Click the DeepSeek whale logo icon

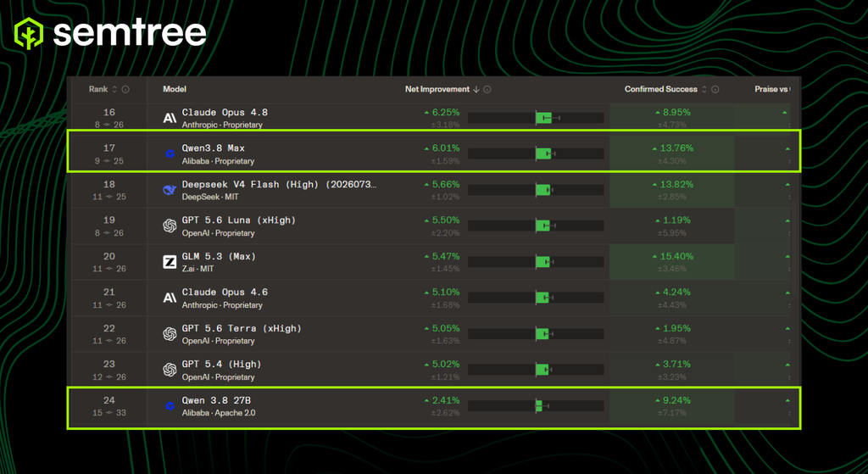click(170, 190)
